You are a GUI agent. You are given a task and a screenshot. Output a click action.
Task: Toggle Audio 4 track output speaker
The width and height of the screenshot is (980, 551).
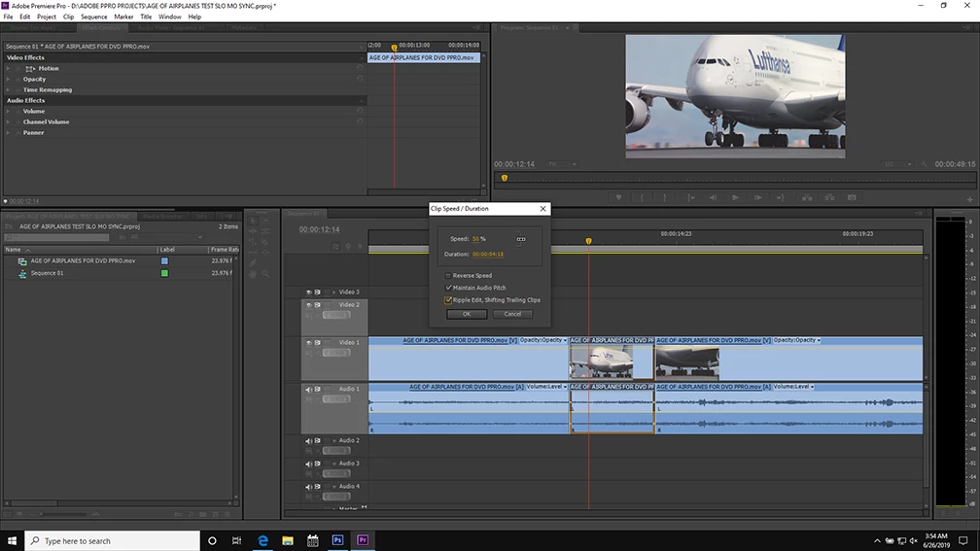pyautogui.click(x=309, y=487)
